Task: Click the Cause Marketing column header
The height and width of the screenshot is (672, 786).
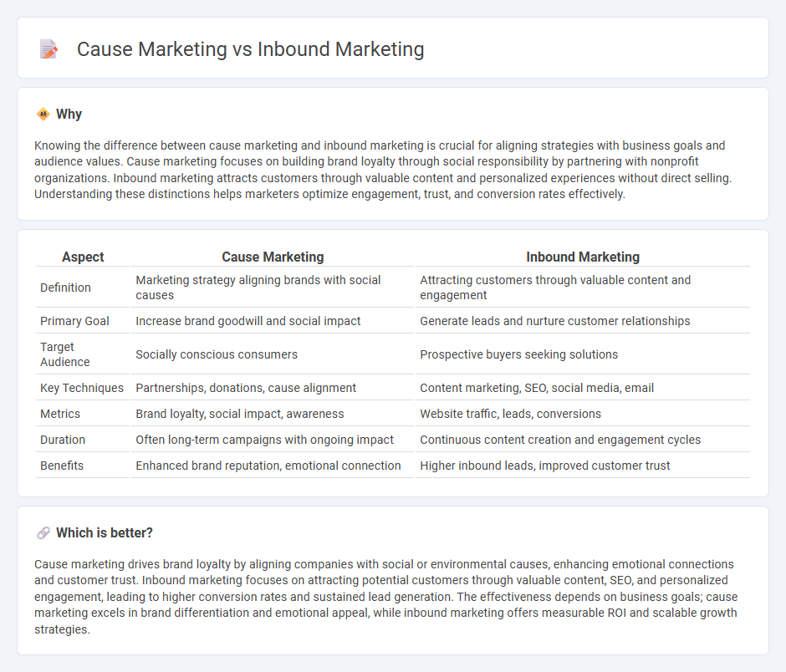Action: [x=273, y=257]
